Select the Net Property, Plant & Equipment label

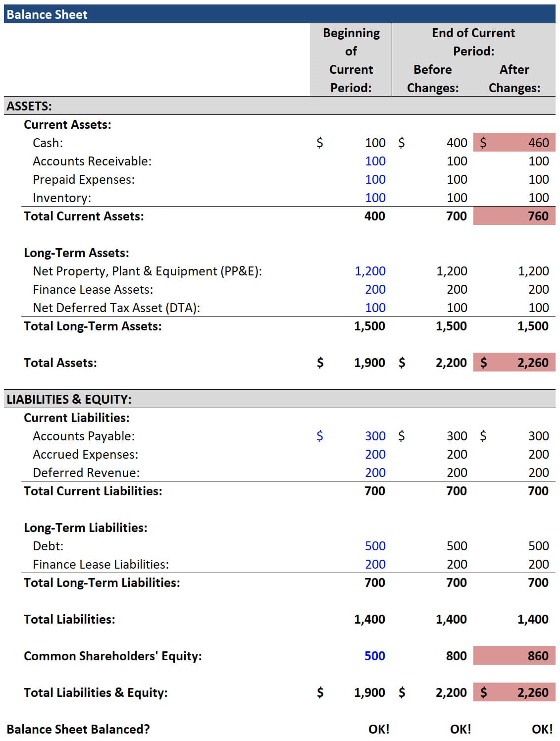pos(146,271)
